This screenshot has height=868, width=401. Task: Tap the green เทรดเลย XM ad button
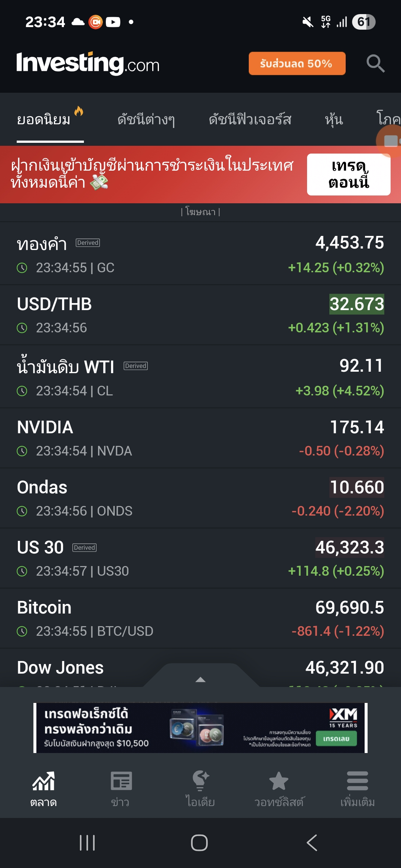[x=336, y=739]
